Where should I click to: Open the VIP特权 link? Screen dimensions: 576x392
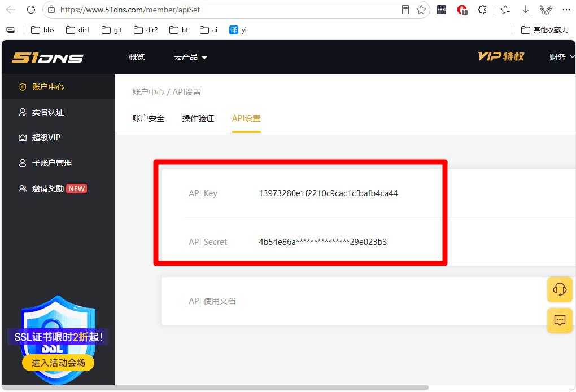[501, 56]
